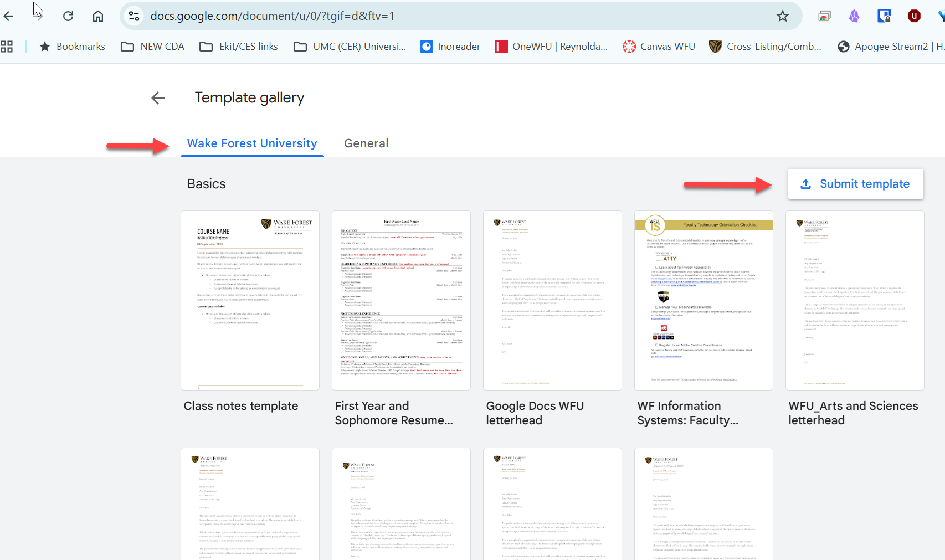
Task: Open the OneWFU | Reynolda bookmark
Action: (551, 47)
